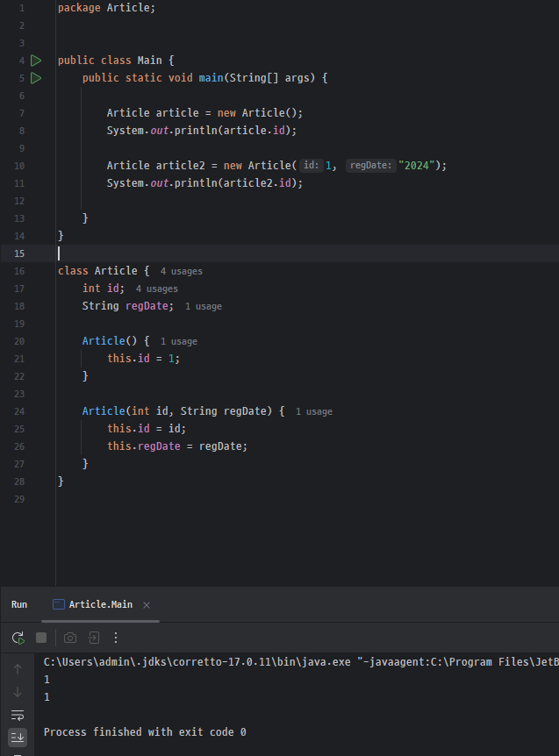Click line number 15 in the gutter
This screenshot has height=756, width=559.
tap(19, 253)
